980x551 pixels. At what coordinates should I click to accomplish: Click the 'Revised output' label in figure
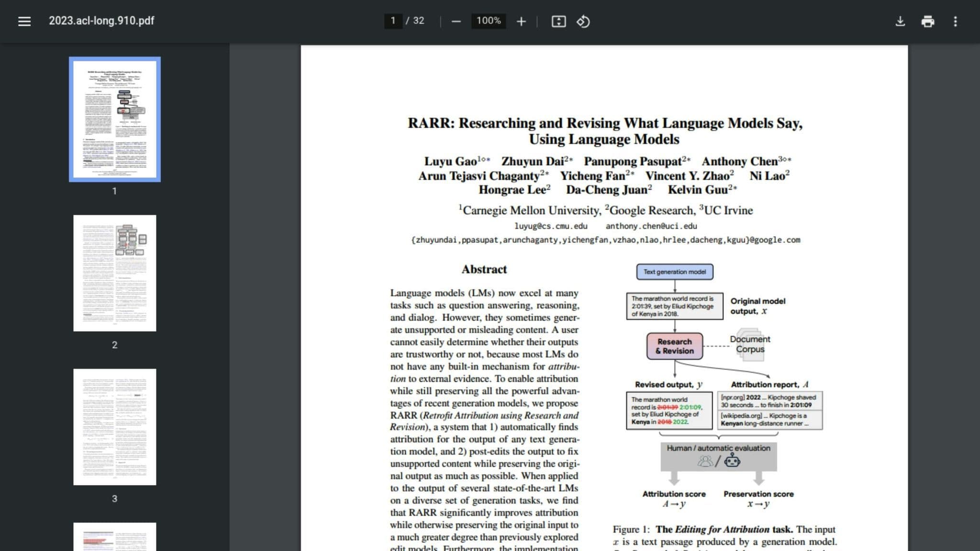668,385
